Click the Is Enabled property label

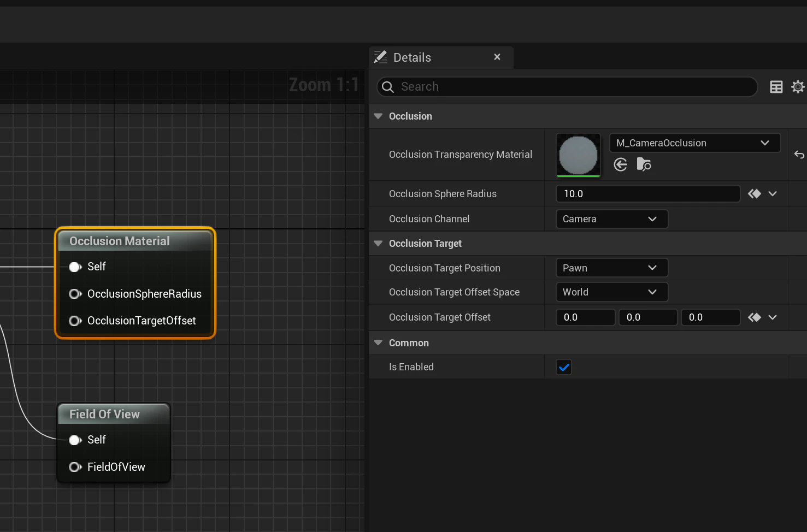pos(411,367)
